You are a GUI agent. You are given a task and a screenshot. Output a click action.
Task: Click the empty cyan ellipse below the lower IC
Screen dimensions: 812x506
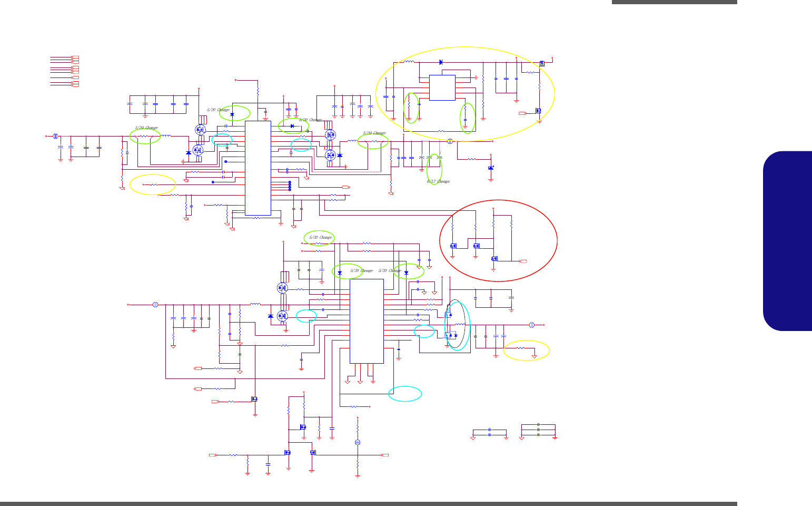pos(405,394)
